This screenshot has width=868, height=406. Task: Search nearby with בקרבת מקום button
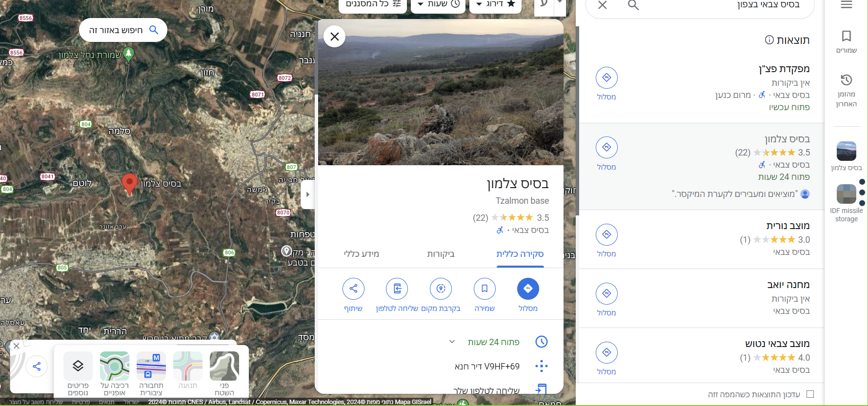click(441, 289)
